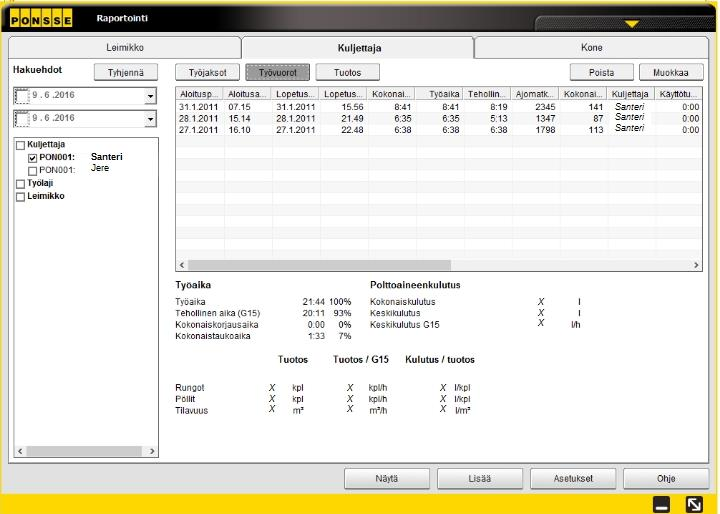Click the end time cell 21.49
Viewport: 720px width, 514px height.
pos(352,119)
